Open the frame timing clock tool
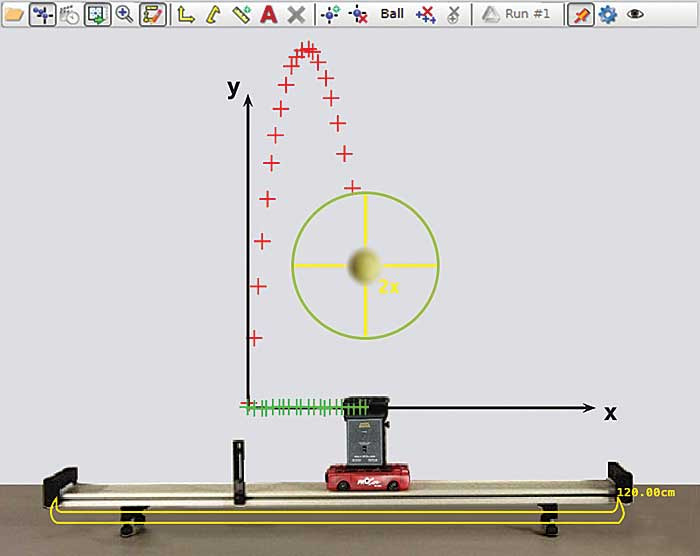The width and height of the screenshot is (700, 556). pyautogui.click(x=70, y=14)
